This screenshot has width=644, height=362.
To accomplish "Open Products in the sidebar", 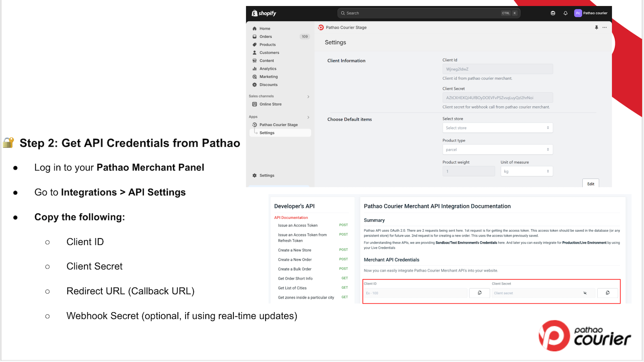I will (x=268, y=45).
